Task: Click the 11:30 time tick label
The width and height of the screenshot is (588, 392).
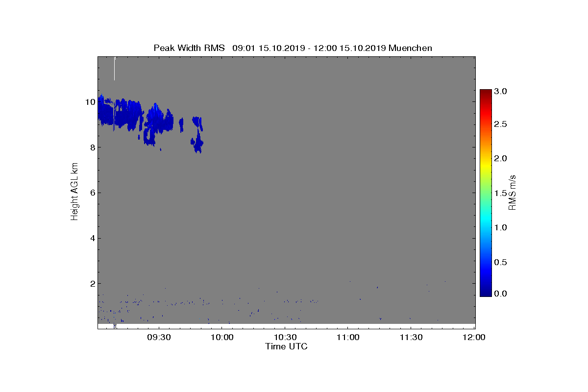Action: click(411, 338)
